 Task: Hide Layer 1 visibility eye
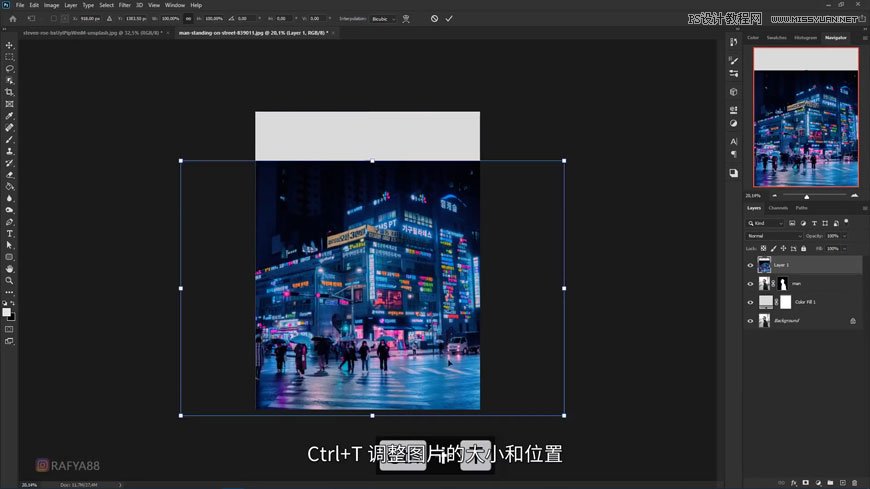pos(750,265)
